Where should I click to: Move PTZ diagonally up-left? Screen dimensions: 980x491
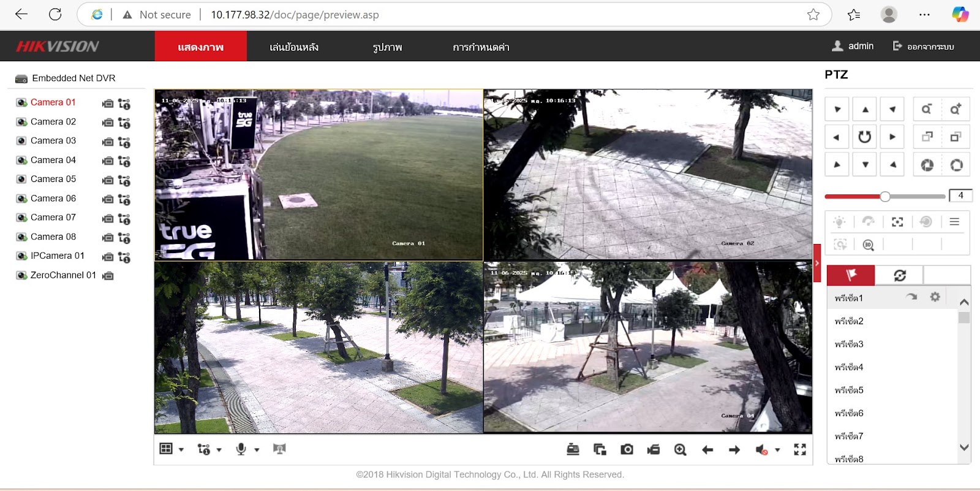tap(837, 109)
